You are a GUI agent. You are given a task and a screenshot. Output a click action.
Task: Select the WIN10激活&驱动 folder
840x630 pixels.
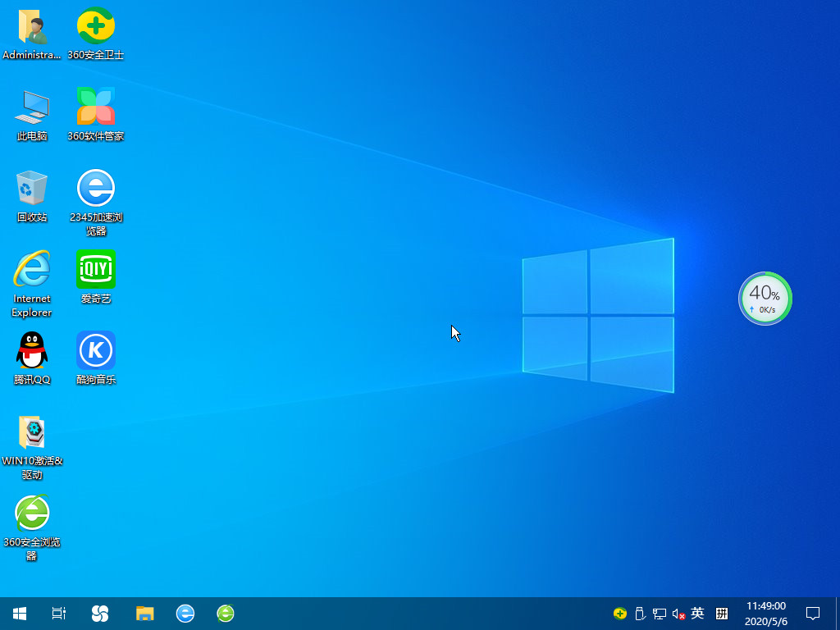32,432
